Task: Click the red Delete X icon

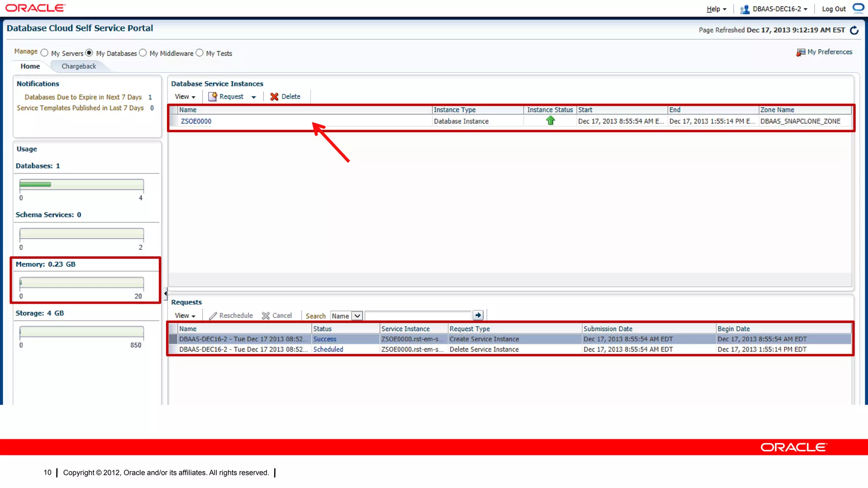Action: (x=274, y=97)
